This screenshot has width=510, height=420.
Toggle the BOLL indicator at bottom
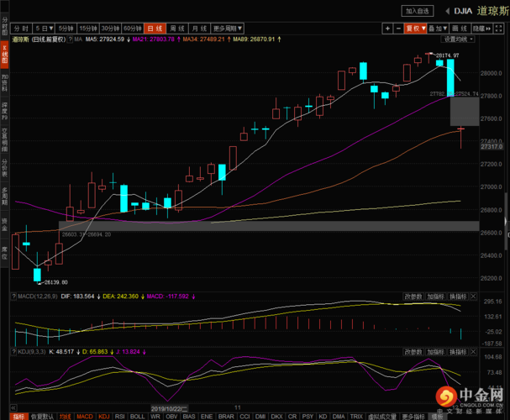pyautogui.click(x=137, y=416)
